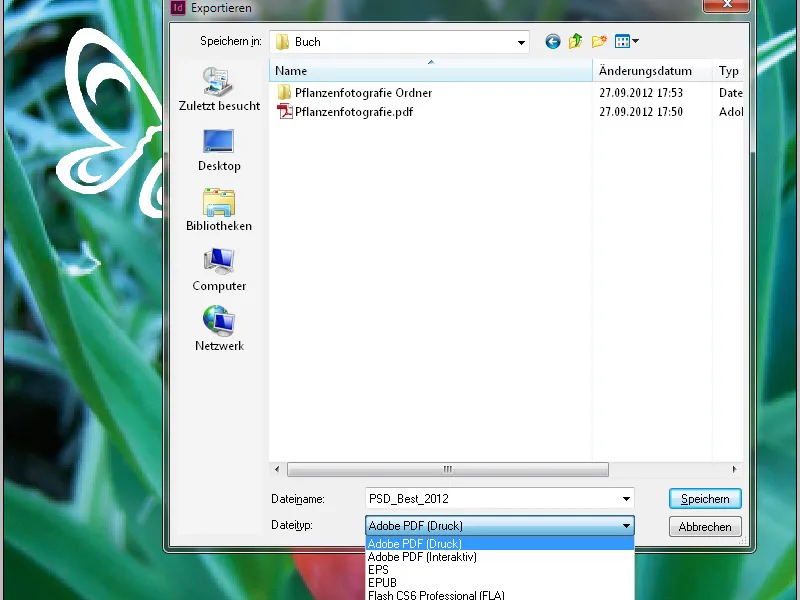Click the scrollbar right arrow
Screen dimensions: 800x600
coord(735,469)
